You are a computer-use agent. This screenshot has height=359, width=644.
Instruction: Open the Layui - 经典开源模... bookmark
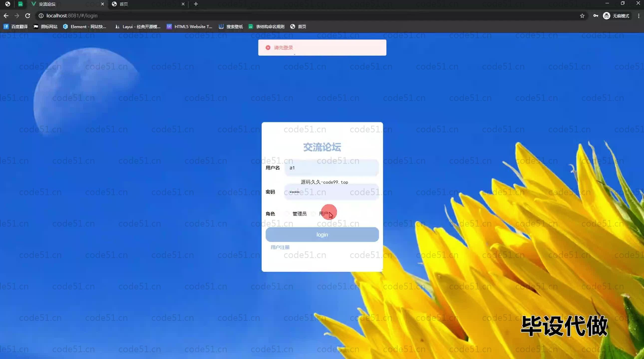pyautogui.click(x=138, y=26)
